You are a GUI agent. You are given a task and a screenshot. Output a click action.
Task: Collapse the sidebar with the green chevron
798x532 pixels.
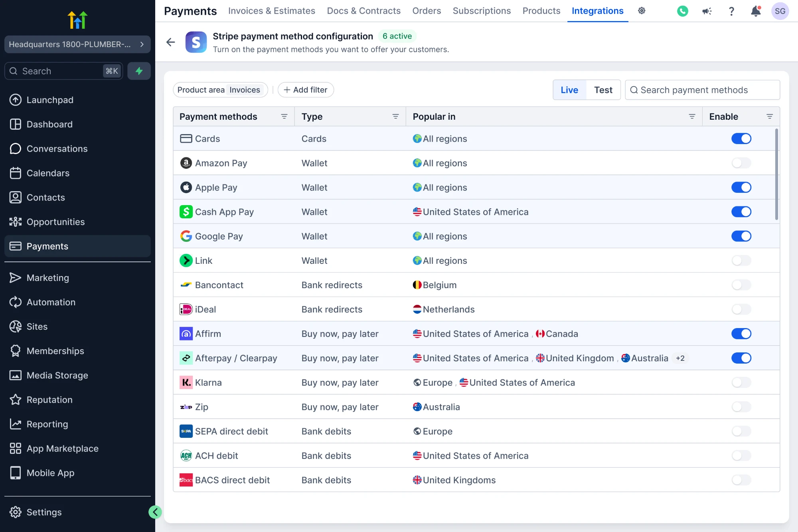(155, 512)
